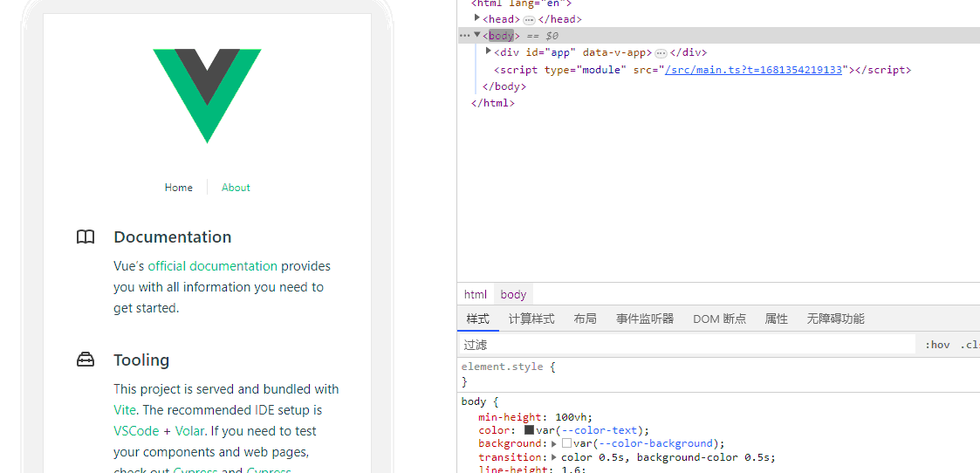
Task: Open the 事件监听器 tab
Action: tap(645, 319)
